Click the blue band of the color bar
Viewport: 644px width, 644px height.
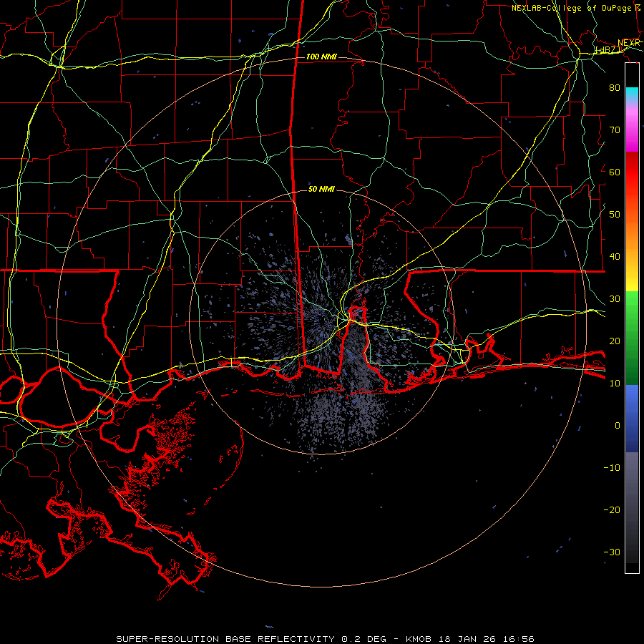[632, 419]
